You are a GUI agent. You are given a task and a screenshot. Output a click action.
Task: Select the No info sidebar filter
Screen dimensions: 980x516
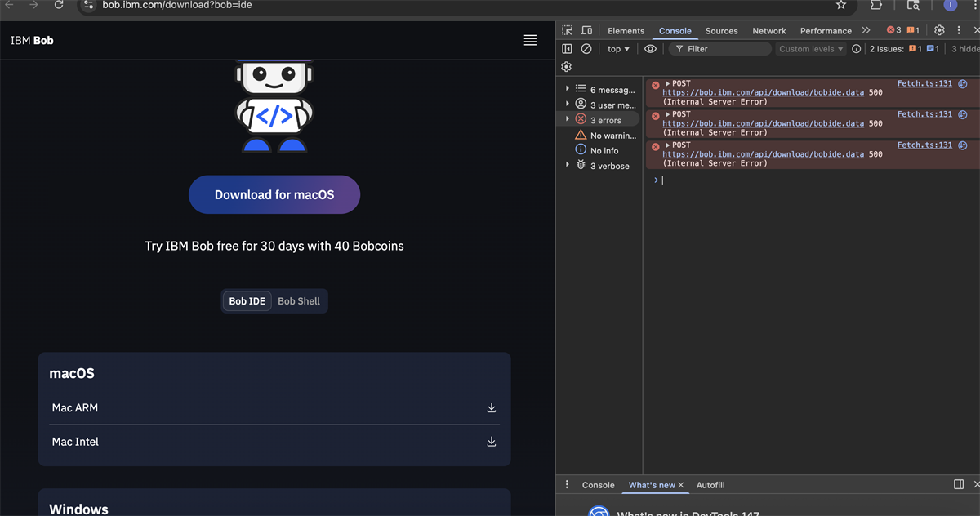(597, 150)
